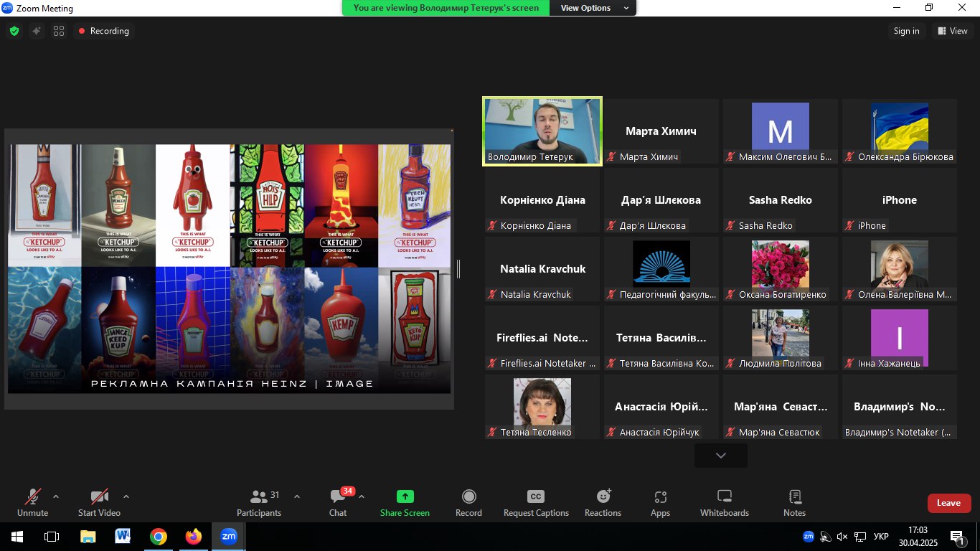The width and height of the screenshot is (980, 551).
Task: Select Людмила Політова's photo tile
Action: tap(781, 338)
